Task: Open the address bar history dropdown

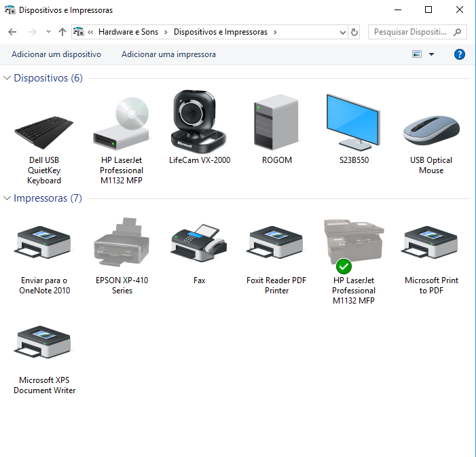Action: click(343, 32)
